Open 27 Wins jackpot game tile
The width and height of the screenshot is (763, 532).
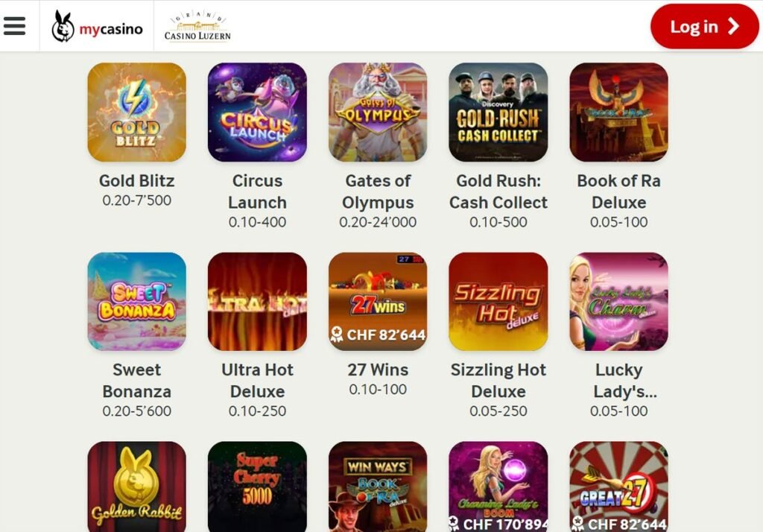tap(378, 301)
